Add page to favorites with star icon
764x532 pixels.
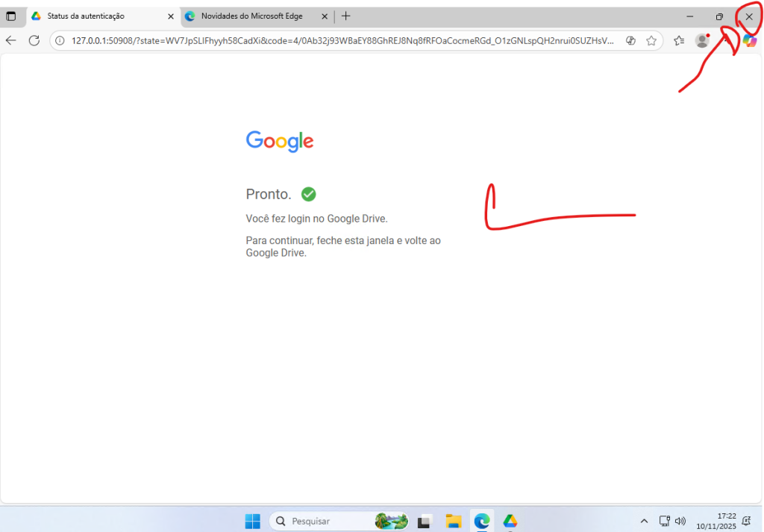pyautogui.click(x=651, y=41)
